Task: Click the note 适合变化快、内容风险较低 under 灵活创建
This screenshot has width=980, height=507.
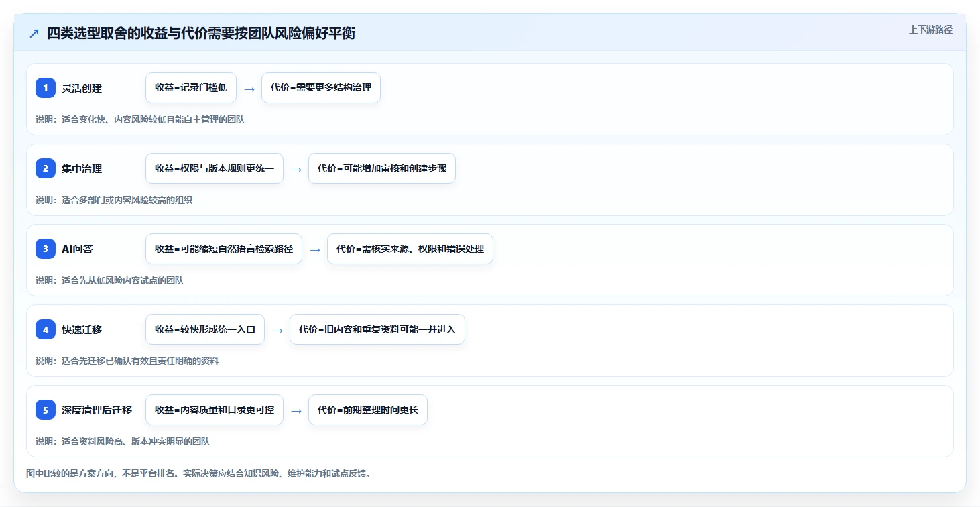Action: (140, 119)
